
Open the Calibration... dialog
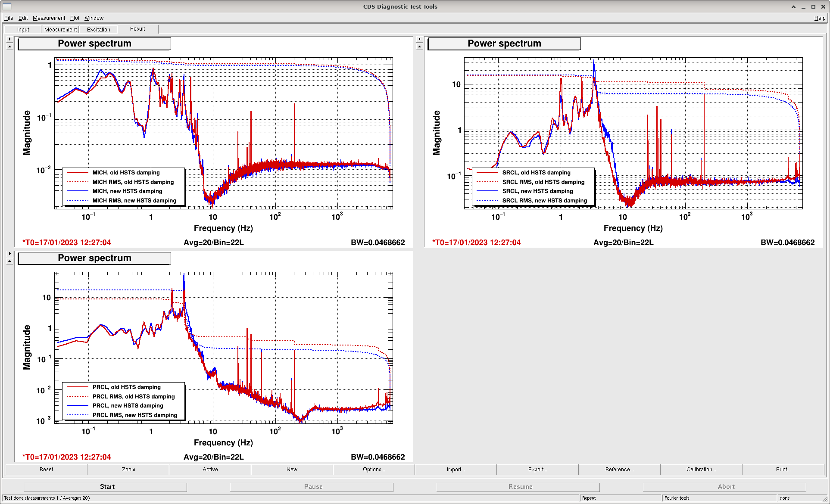coord(701,470)
